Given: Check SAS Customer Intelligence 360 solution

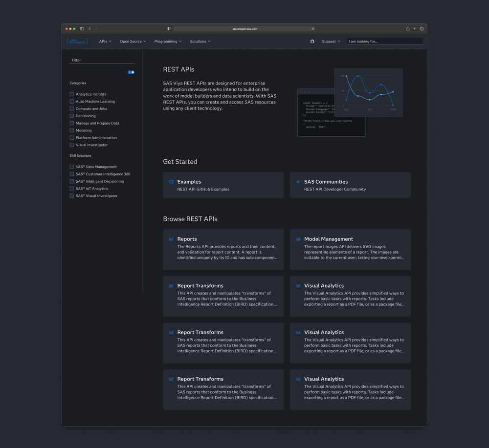Looking at the screenshot, I should [72, 174].
